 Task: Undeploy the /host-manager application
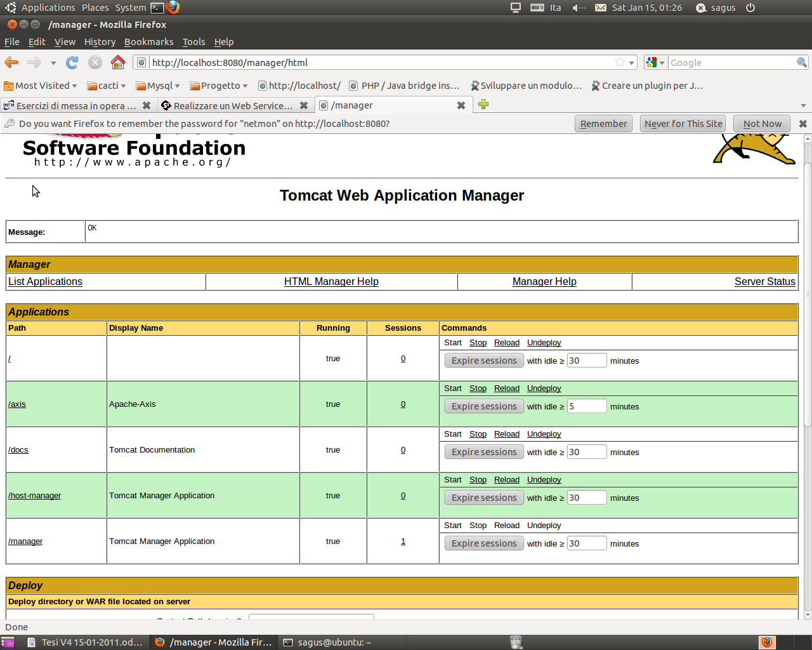pos(544,480)
